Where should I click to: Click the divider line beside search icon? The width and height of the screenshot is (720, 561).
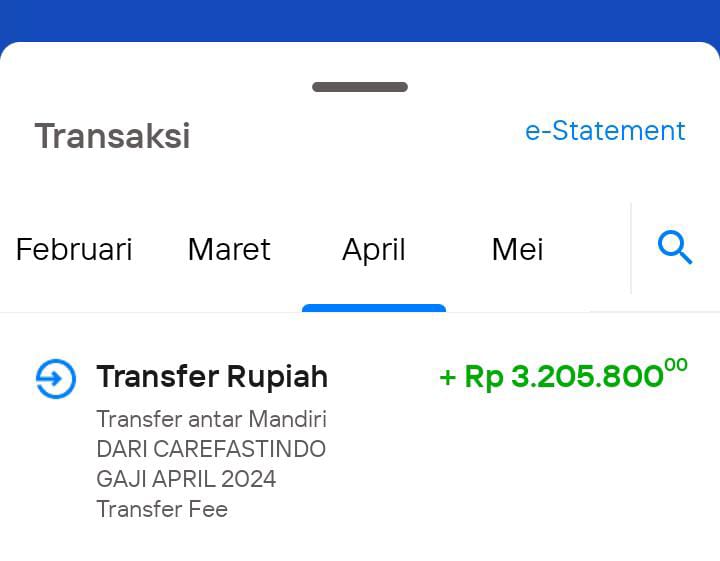click(x=631, y=248)
